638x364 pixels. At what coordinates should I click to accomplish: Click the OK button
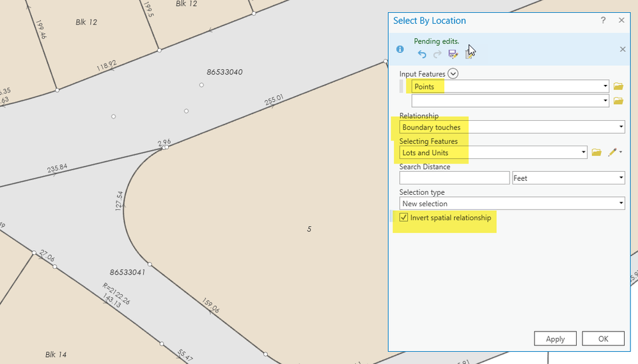603,338
